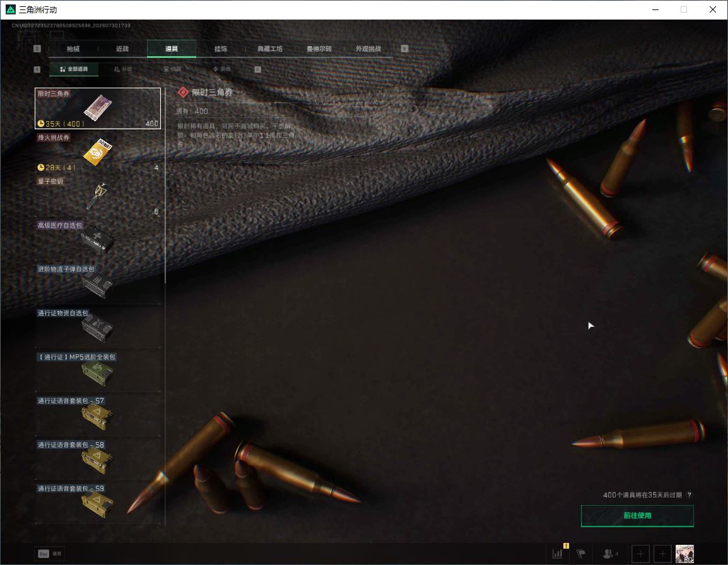Select the 限时三角券 item card

(x=98, y=108)
